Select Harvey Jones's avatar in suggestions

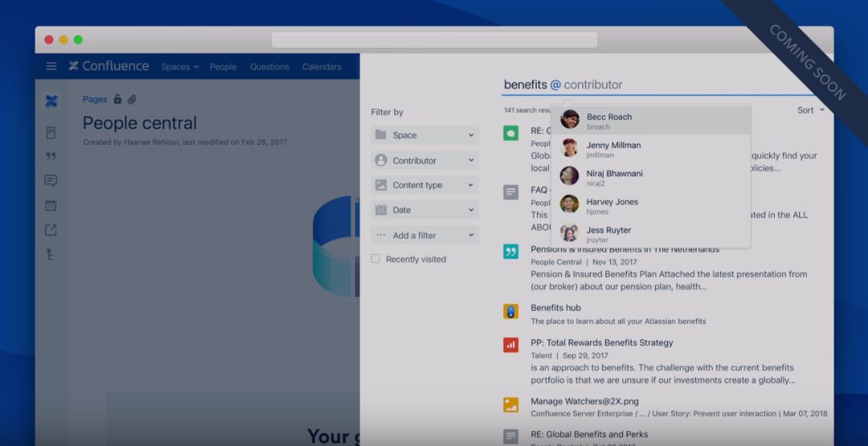[570, 203]
